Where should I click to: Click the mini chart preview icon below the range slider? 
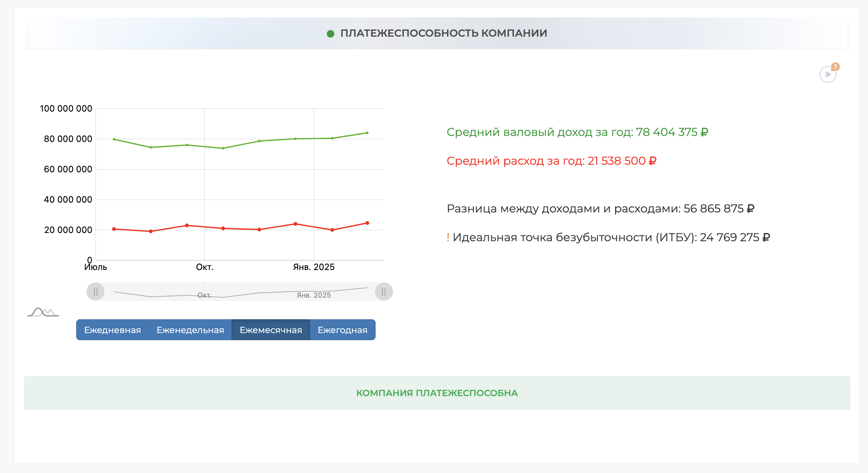click(43, 312)
